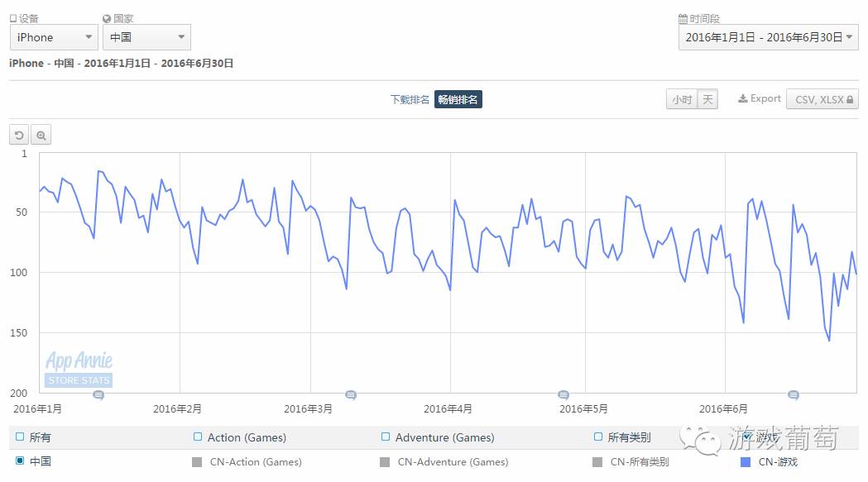Screen dimensions: 868x482
Task: Open the date range dropdown selector
Action: coord(768,37)
